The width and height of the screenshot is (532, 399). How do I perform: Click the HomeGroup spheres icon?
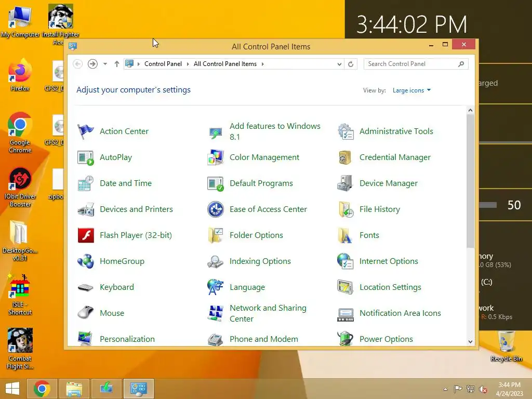pos(85,261)
